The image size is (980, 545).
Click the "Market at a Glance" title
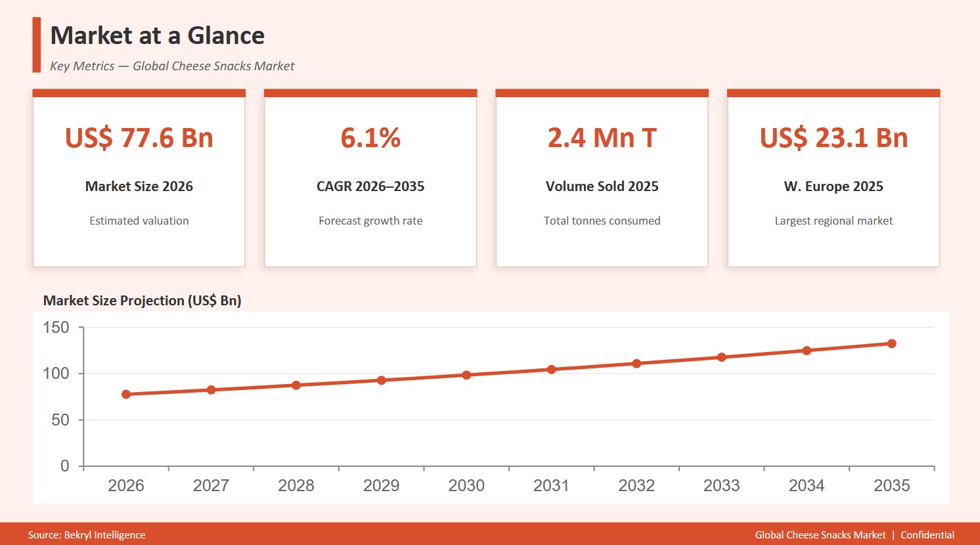(158, 35)
